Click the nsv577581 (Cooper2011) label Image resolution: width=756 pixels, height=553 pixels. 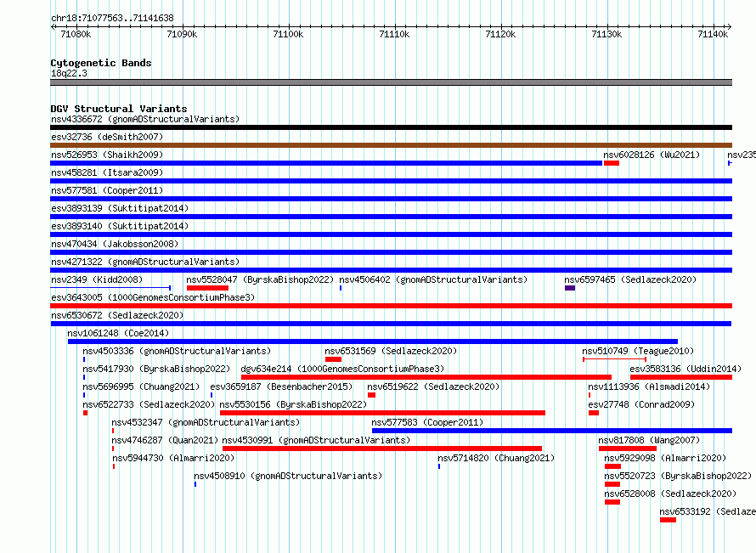coord(107,190)
